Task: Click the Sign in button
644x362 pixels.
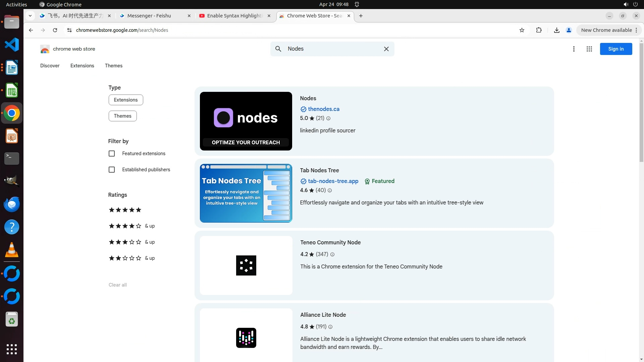Action: pos(615,49)
